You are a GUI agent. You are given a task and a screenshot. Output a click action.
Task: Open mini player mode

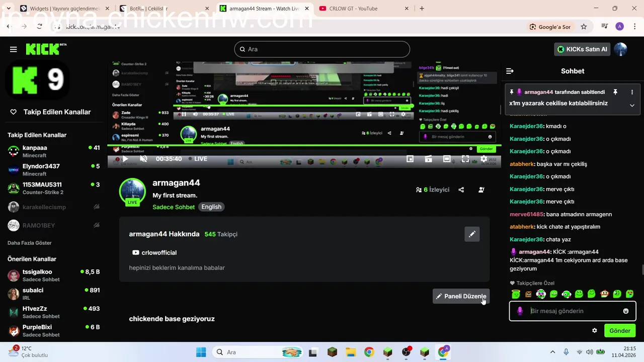(410, 159)
